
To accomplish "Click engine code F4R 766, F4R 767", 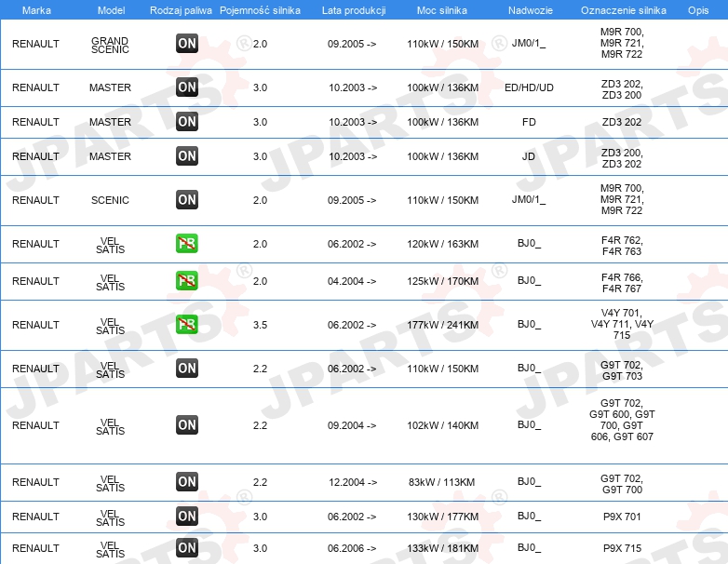I will coord(622,283).
